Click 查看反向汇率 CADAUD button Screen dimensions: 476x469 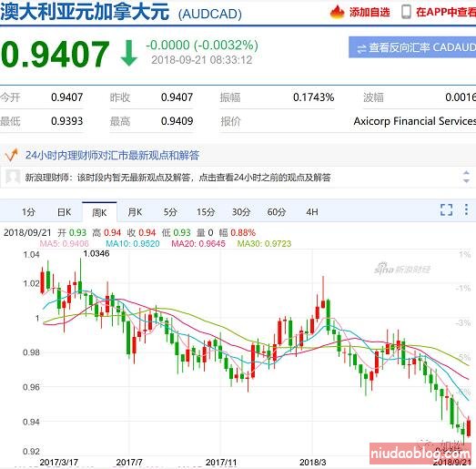coord(412,47)
